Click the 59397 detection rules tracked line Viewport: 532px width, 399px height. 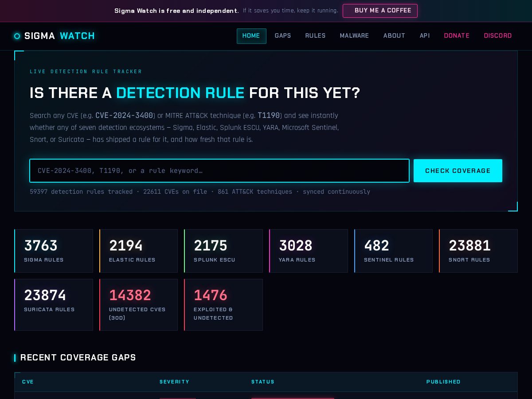[x=200, y=192]
